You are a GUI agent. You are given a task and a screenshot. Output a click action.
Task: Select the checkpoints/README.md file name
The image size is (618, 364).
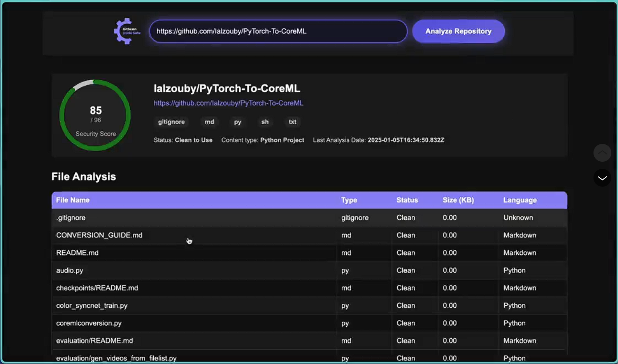click(x=97, y=288)
